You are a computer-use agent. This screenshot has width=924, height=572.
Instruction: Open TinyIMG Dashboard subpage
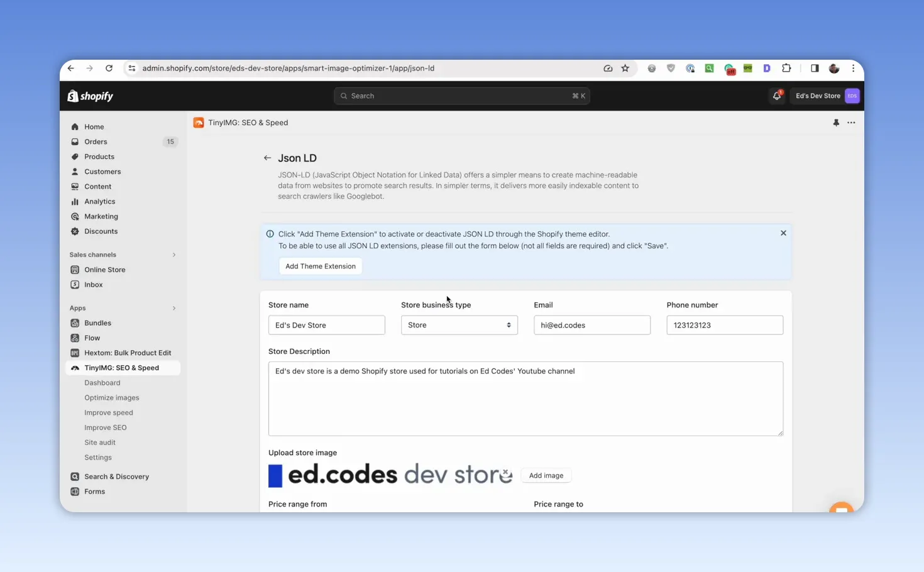[x=102, y=383]
